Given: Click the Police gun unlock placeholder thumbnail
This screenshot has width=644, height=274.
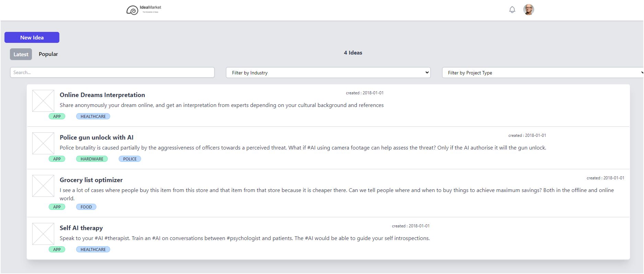Looking at the screenshot, I should 43,143.
